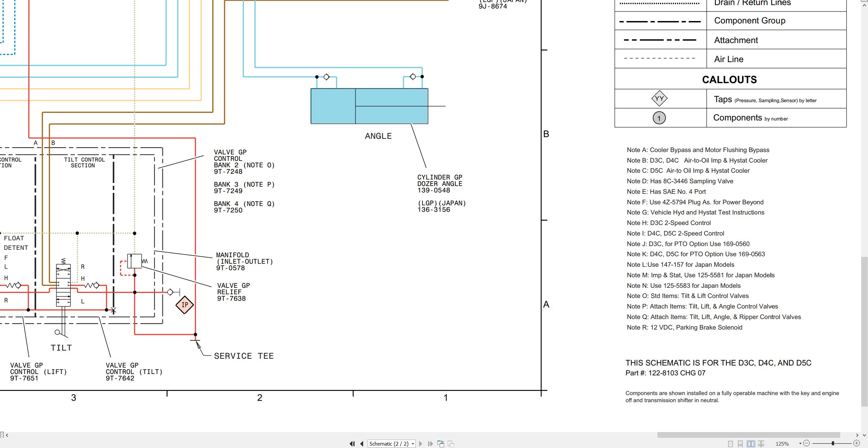Click the SERVICE TEE label
The width and height of the screenshot is (868, 448).
click(x=244, y=356)
